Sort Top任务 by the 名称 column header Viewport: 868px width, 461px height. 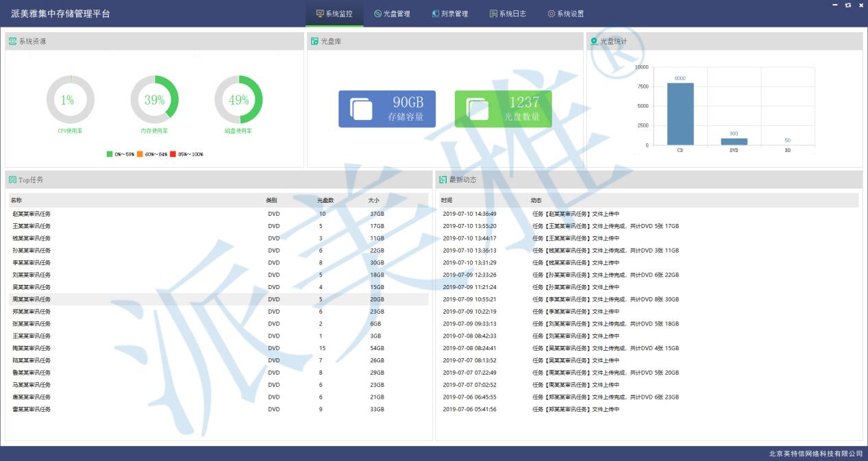tap(16, 200)
